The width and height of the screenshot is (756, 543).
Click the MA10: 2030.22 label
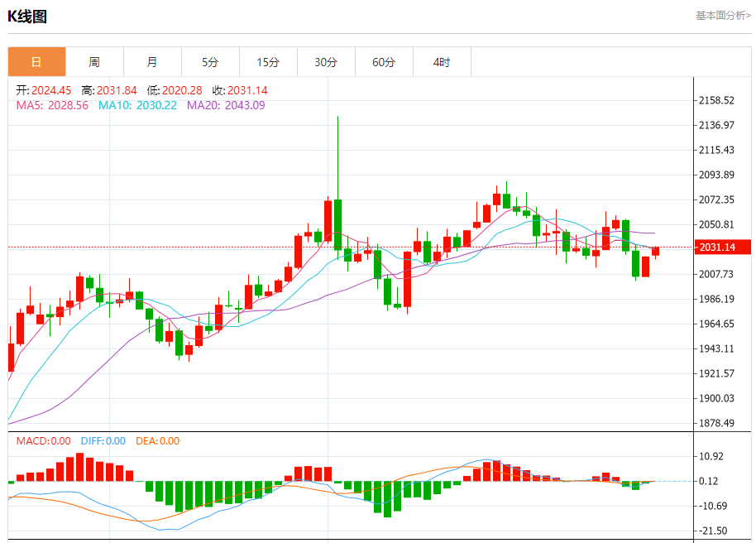click(x=137, y=105)
